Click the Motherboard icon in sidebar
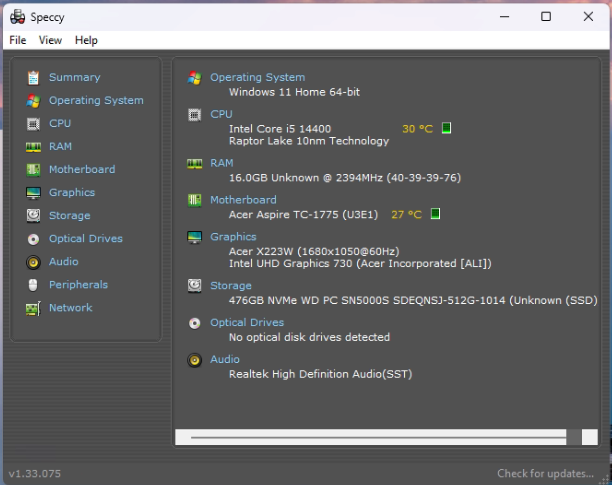612x485 pixels. pyautogui.click(x=33, y=170)
